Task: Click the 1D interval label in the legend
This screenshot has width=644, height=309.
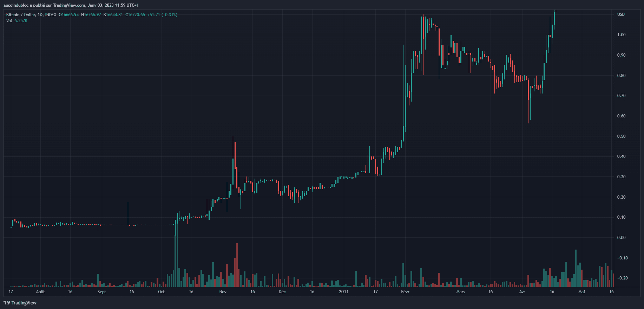Action: click(40, 15)
